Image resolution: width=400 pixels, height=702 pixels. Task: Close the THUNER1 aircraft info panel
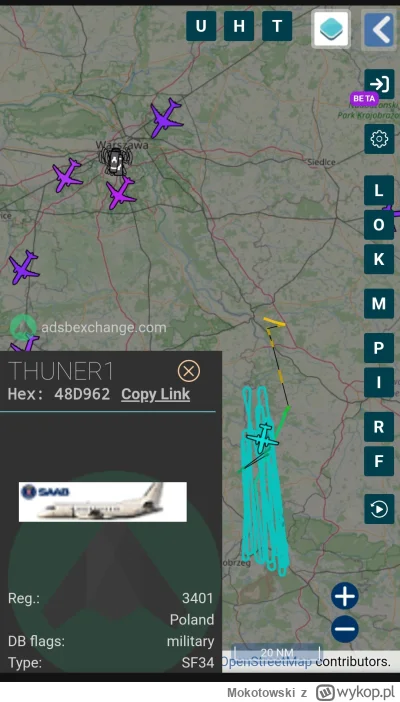point(189,371)
